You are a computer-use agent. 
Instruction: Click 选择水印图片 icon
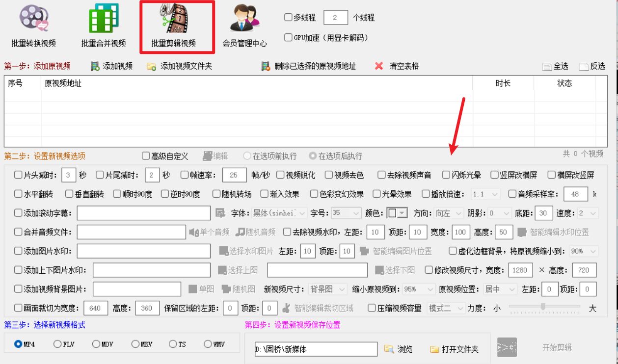pos(224,251)
